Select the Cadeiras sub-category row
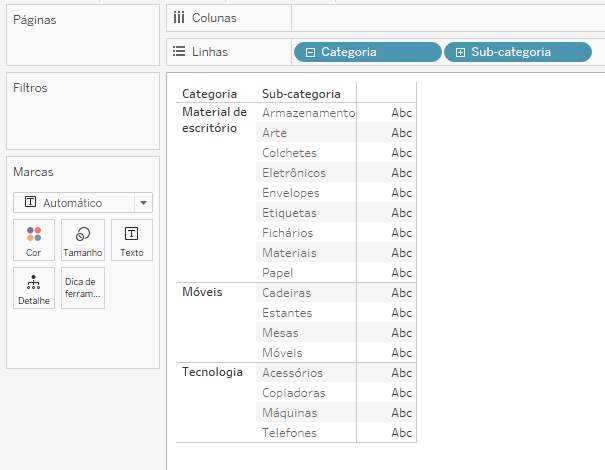This screenshot has height=470, width=605. pyautogui.click(x=286, y=293)
